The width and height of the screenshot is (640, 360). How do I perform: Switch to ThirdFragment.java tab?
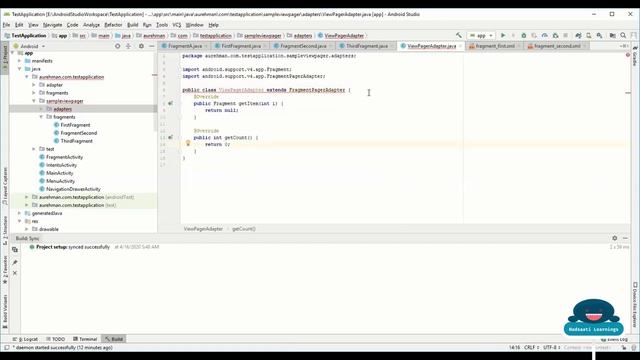[366, 46]
